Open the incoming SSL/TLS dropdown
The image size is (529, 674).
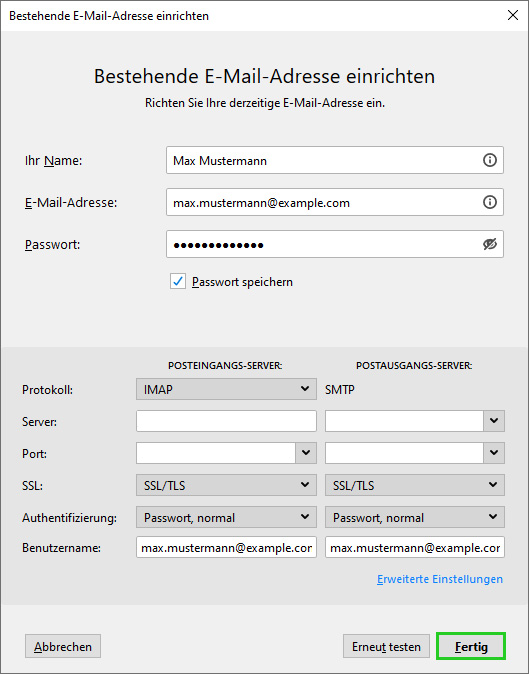pos(226,485)
